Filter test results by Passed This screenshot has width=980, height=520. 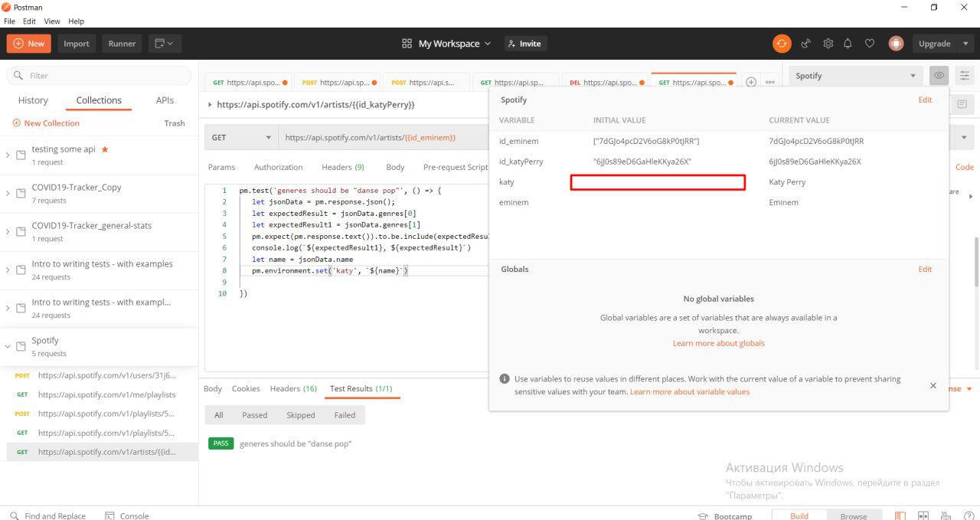255,415
